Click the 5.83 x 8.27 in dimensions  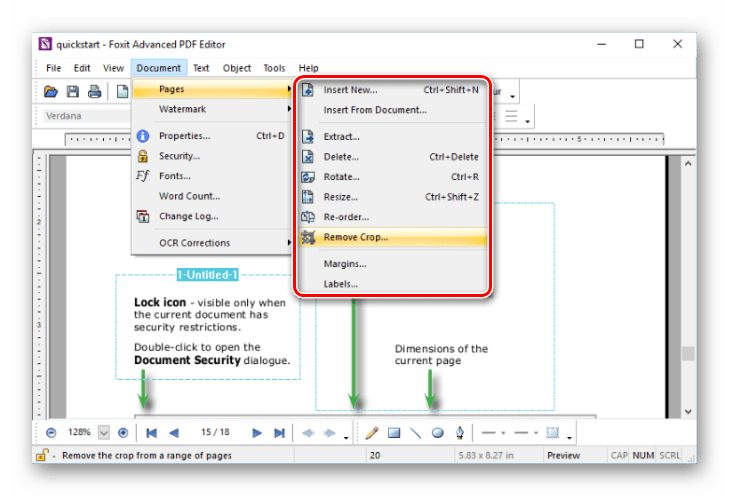tap(486, 456)
